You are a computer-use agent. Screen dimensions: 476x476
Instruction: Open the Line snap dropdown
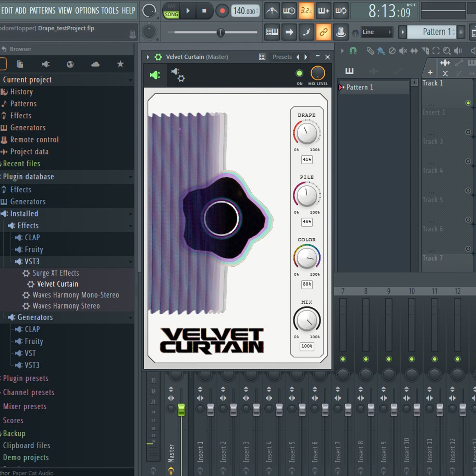[377, 32]
